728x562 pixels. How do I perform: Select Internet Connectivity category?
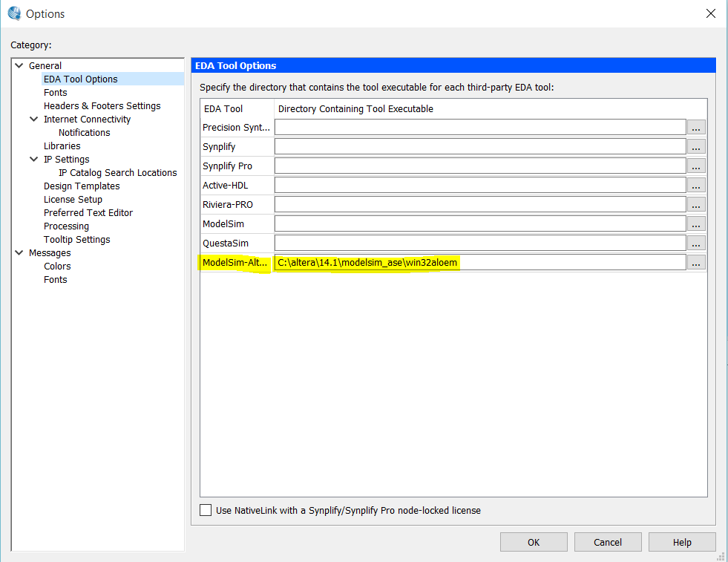(87, 119)
